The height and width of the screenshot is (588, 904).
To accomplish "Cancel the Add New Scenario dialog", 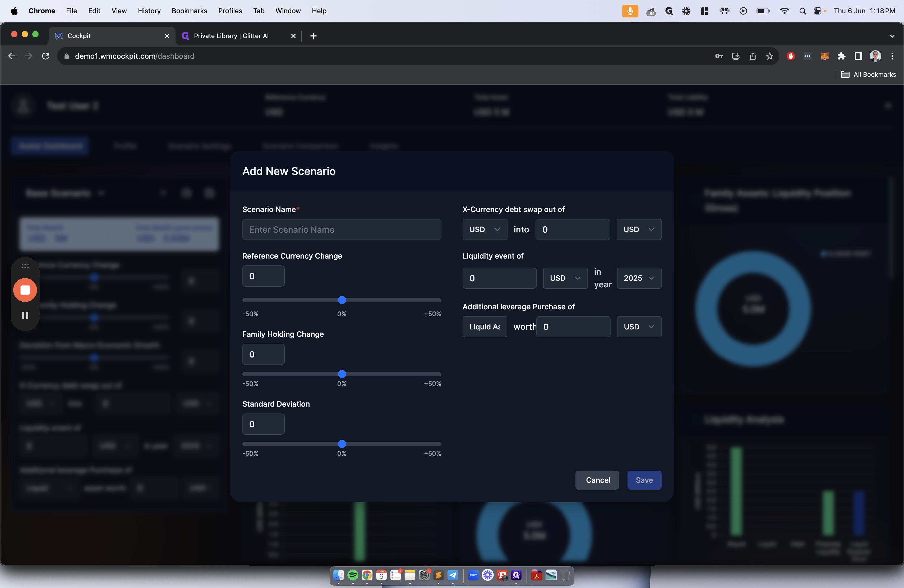I will (x=597, y=480).
